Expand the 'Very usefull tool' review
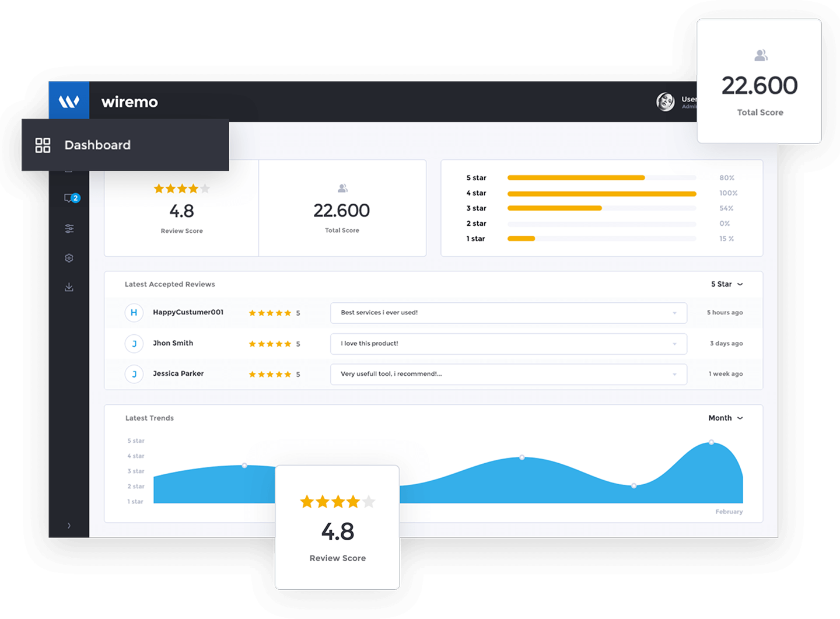Screen dimensions: 840x619 coord(509,374)
